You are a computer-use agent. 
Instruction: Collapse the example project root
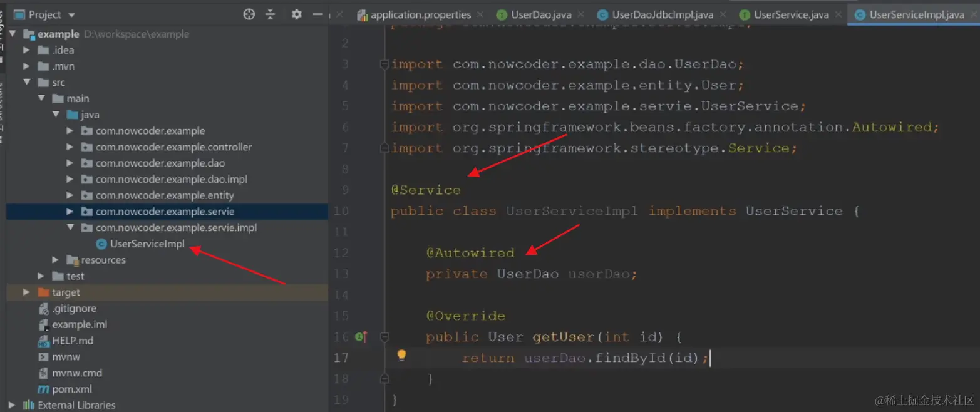coord(13,34)
